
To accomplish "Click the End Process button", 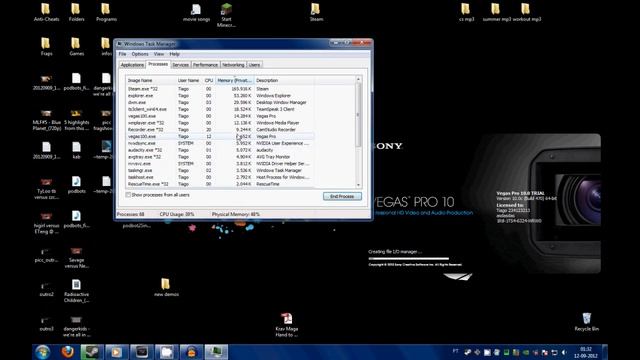I will coord(342,196).
